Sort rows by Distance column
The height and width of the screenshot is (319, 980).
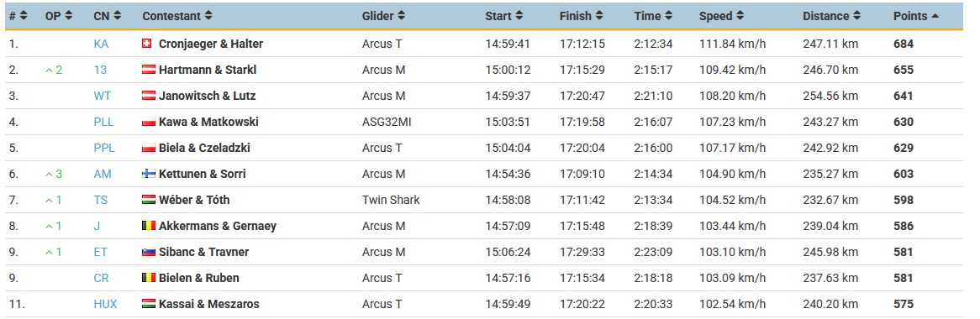pyautogui.click(x=832, y=16)
